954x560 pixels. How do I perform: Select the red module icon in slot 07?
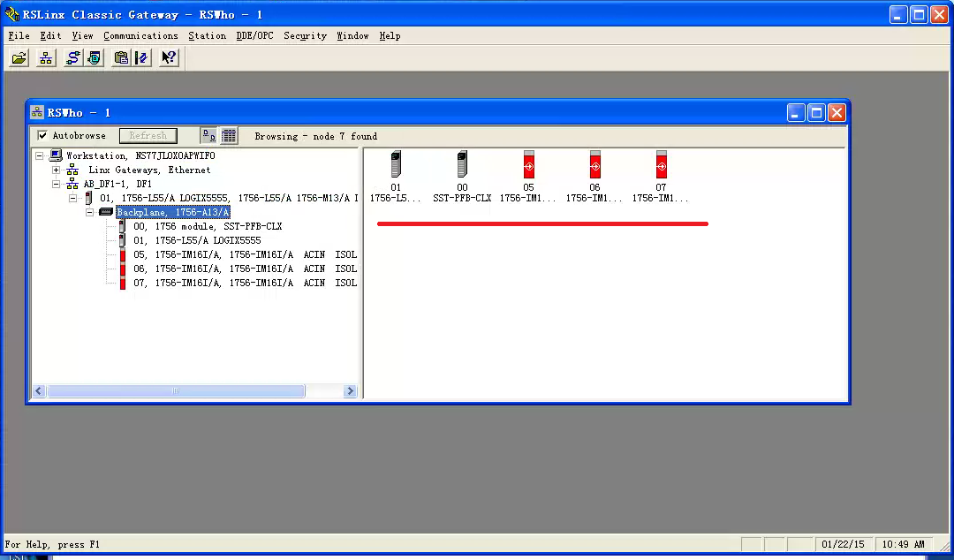pyautogui.click(x=661, y=165)
